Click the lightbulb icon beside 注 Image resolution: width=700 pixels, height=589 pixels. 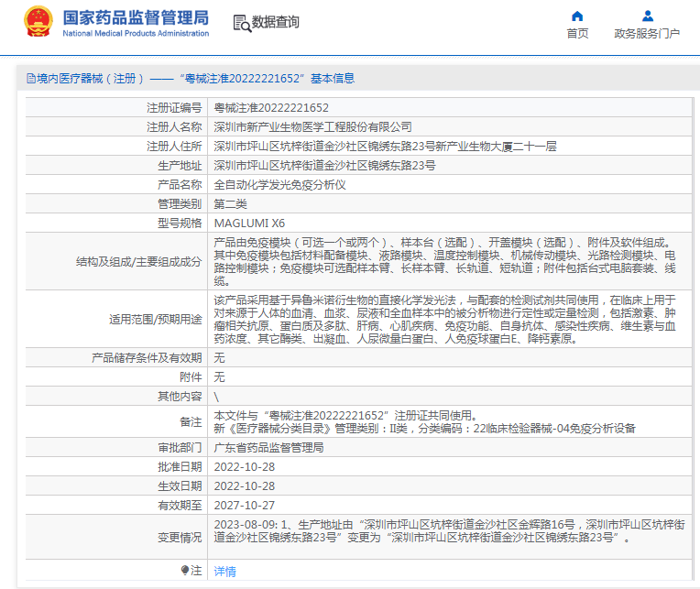185,571
